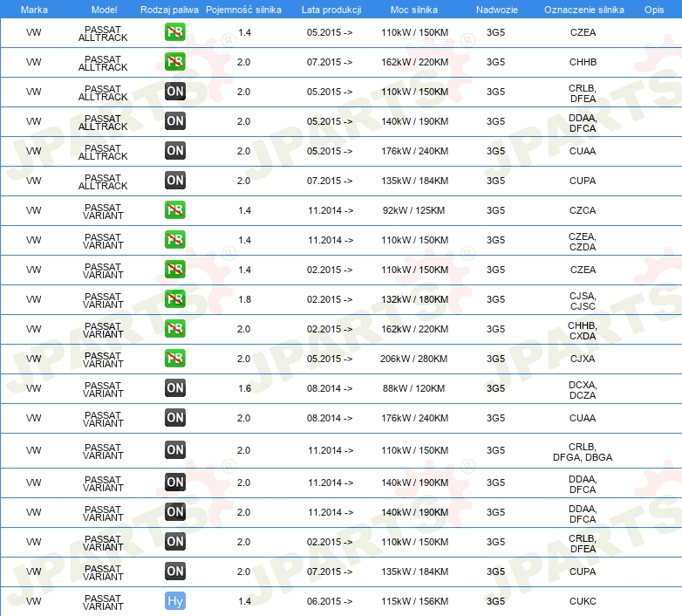This screenshot has height=616, width=682.
Task: Click diesel ON icon in Alltrack CRLB, DFEA row
Action: coord(174,92)
